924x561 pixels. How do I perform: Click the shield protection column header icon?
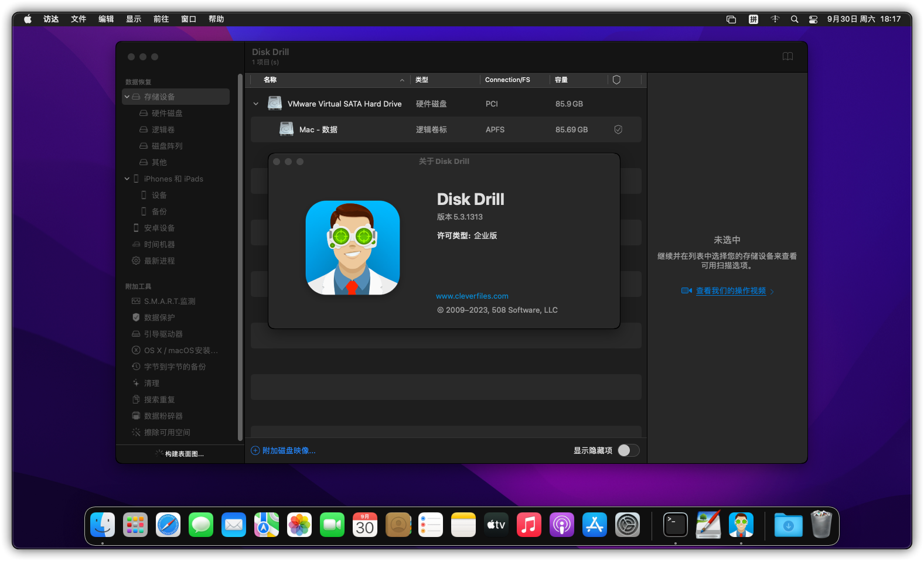coord(616,80)
